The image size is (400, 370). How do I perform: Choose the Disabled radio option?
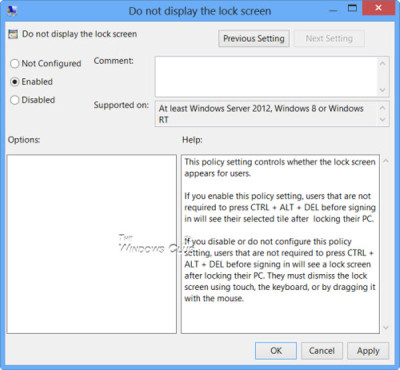14,100
